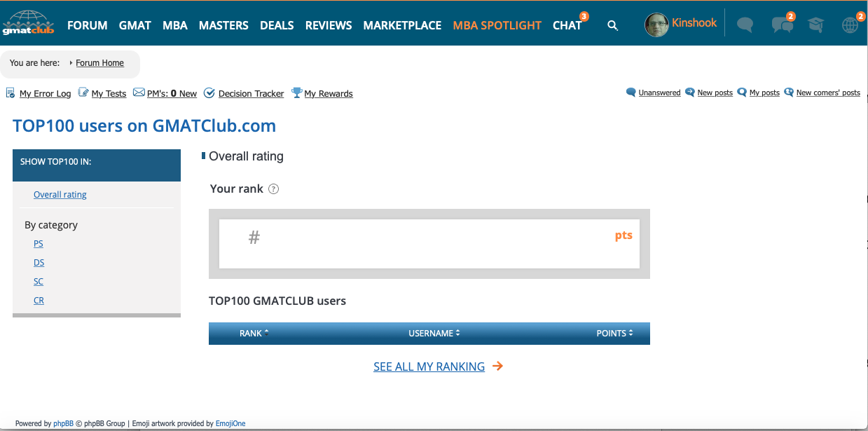Open the search magnifier icon
This screenshot has height=431, width=868.
coord(612,25)
